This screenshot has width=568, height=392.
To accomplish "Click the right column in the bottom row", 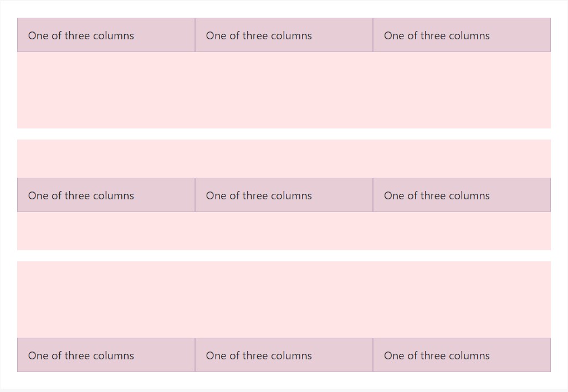I will click(x=462, y=355).
